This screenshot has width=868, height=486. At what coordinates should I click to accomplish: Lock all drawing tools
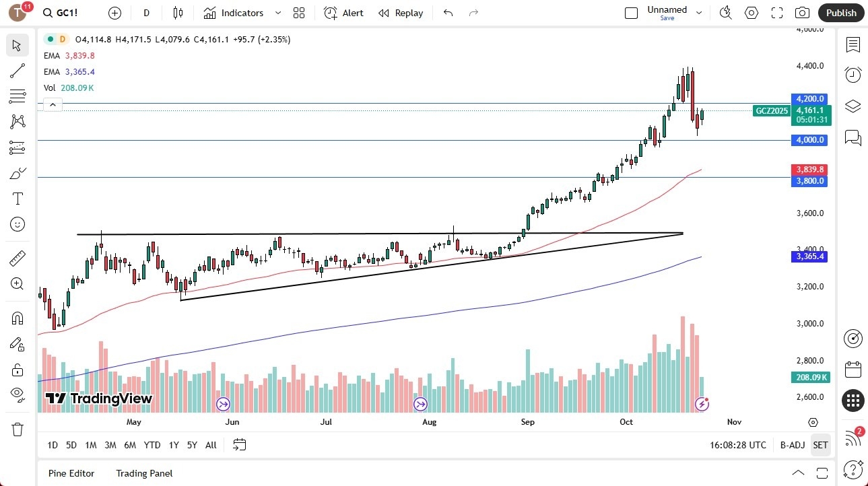18,369
